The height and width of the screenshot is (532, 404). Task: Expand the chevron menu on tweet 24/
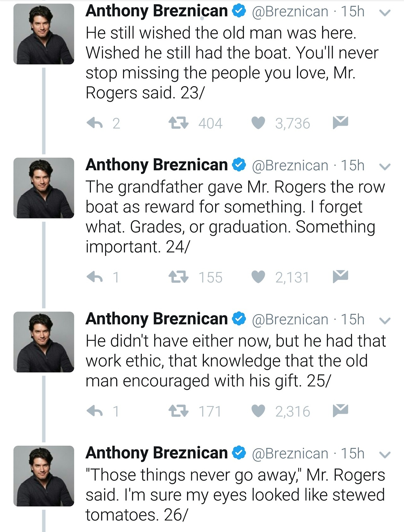coord(385,167)
